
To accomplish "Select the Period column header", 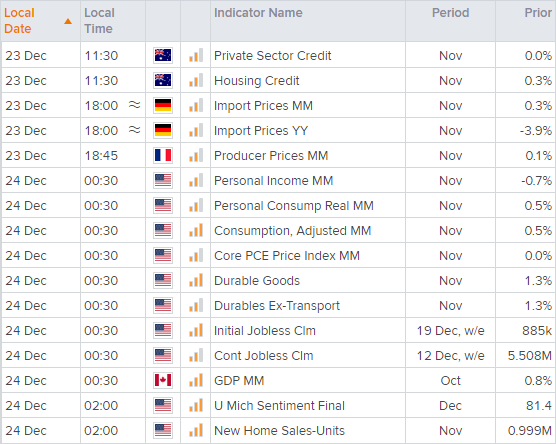I will pos(450,13).
